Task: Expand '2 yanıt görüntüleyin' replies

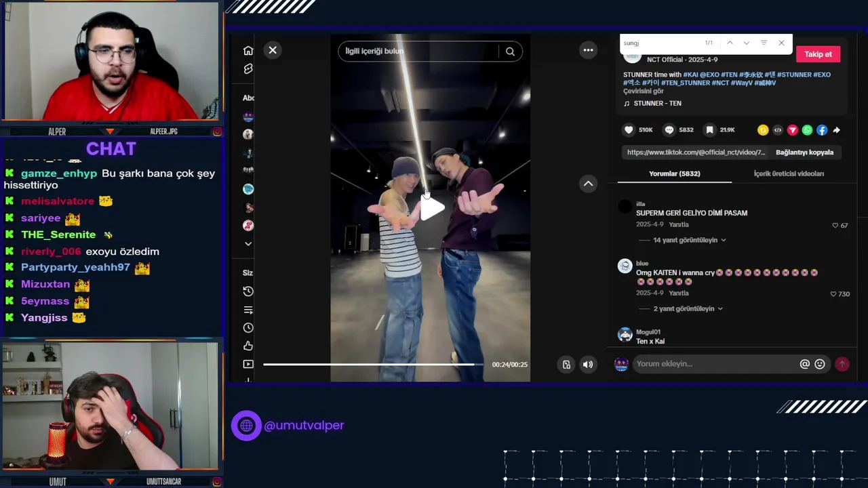Action: (x=684, y=308)
